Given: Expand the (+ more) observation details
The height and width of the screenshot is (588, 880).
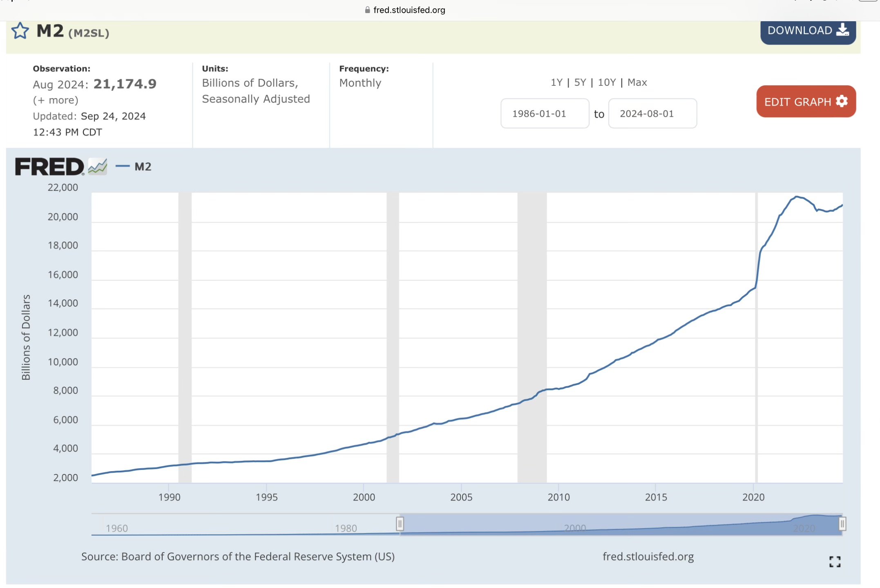Looking at the screenshot, I should 56,100.
